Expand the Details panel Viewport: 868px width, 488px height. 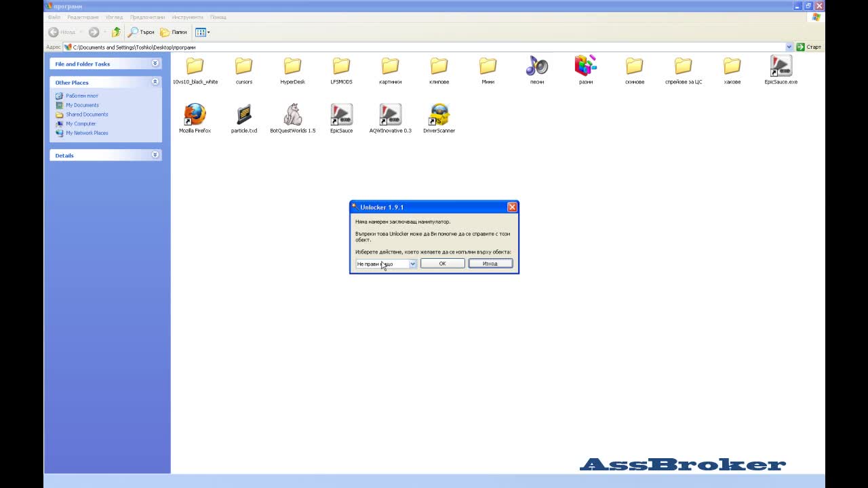pos(155,155)
